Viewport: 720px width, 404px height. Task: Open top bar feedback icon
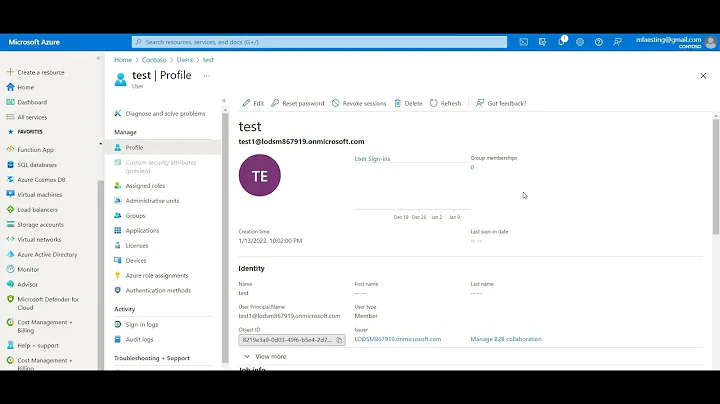[618, 42]
